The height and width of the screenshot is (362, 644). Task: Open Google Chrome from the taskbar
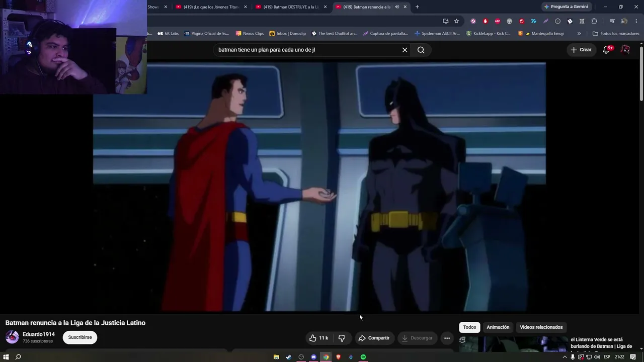pyautogui.click(x=326, y=357)
